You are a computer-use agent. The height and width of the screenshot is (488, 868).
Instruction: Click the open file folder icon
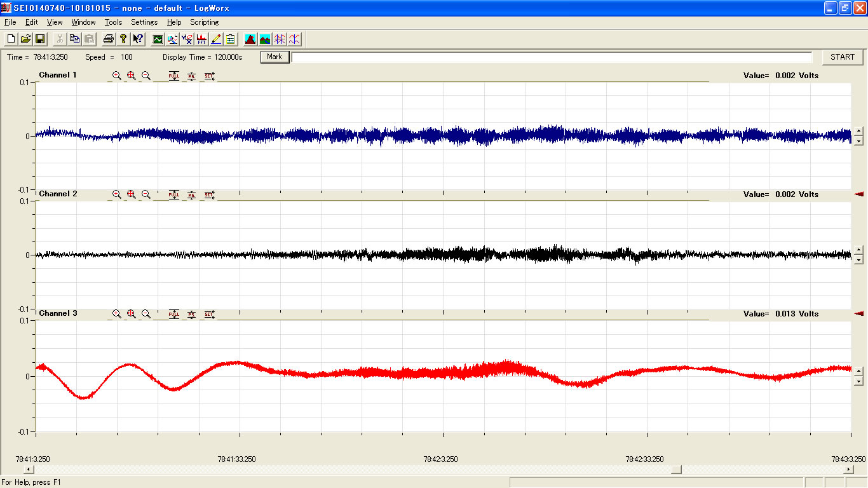pos(25,39)
